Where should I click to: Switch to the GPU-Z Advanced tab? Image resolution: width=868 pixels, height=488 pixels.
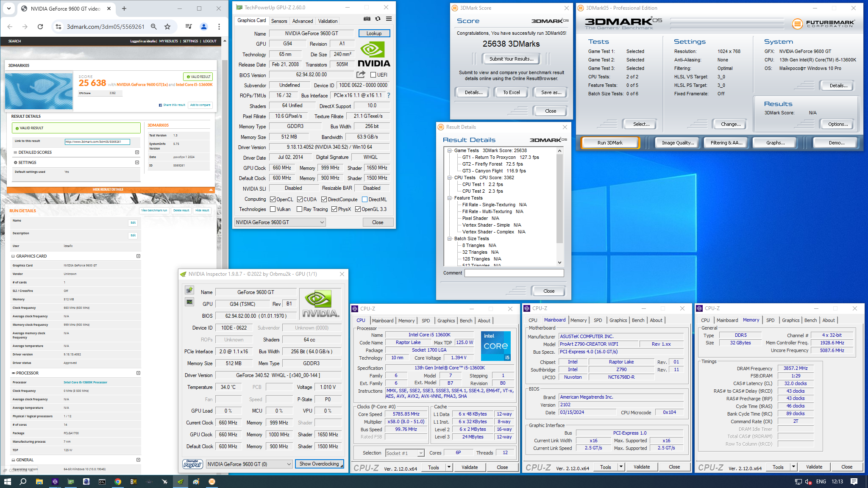click(303, 21)
